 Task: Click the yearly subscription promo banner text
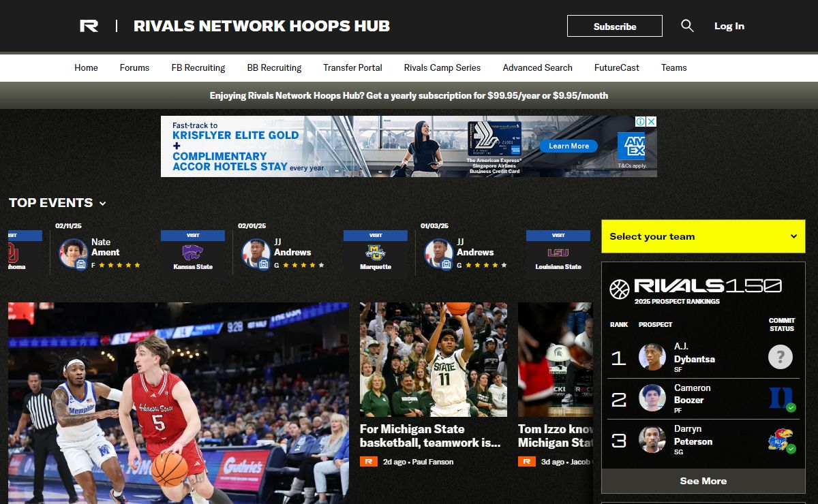click(409, 95)
